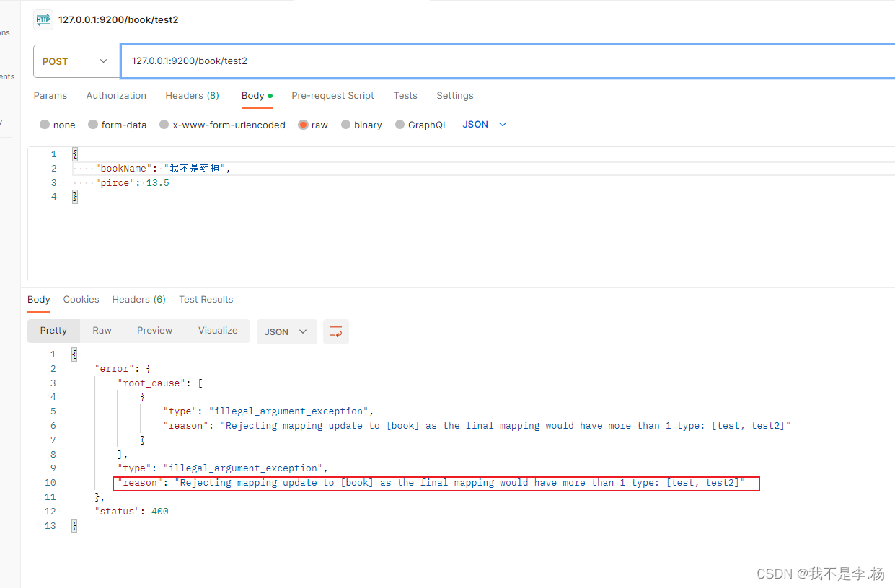The width and height of the screenshot is (895, 588).
Task: Select the raw body radio button
Action: tap(304, 125)
